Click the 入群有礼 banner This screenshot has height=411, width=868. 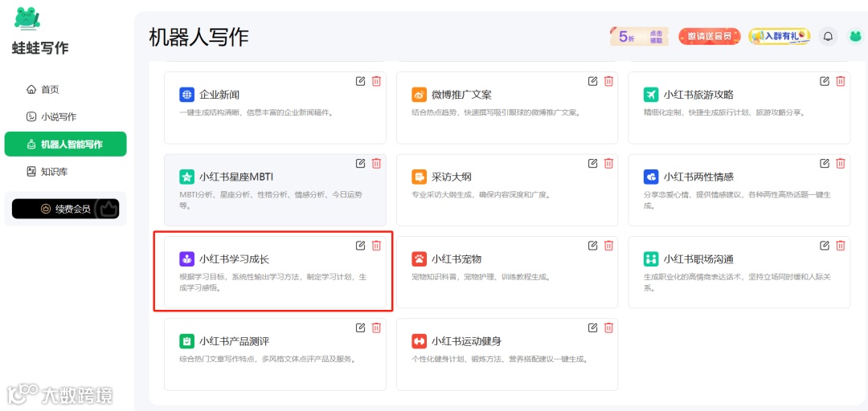[780, 36]
